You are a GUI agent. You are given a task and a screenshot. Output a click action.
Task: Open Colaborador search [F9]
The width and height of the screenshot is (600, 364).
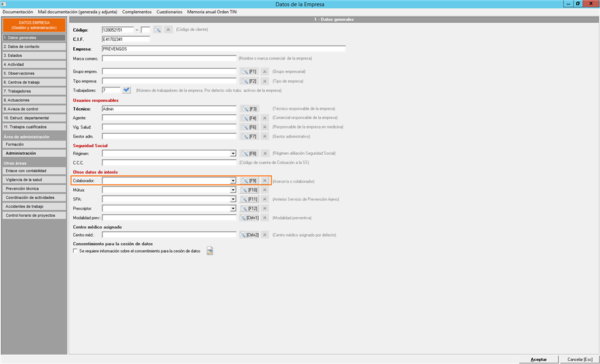click(x=249, y=180)
